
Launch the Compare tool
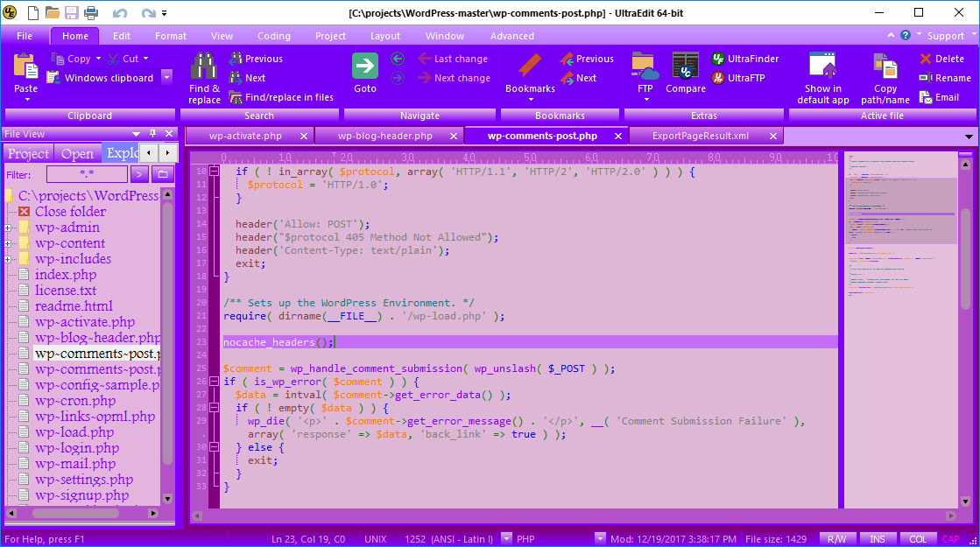685,67
